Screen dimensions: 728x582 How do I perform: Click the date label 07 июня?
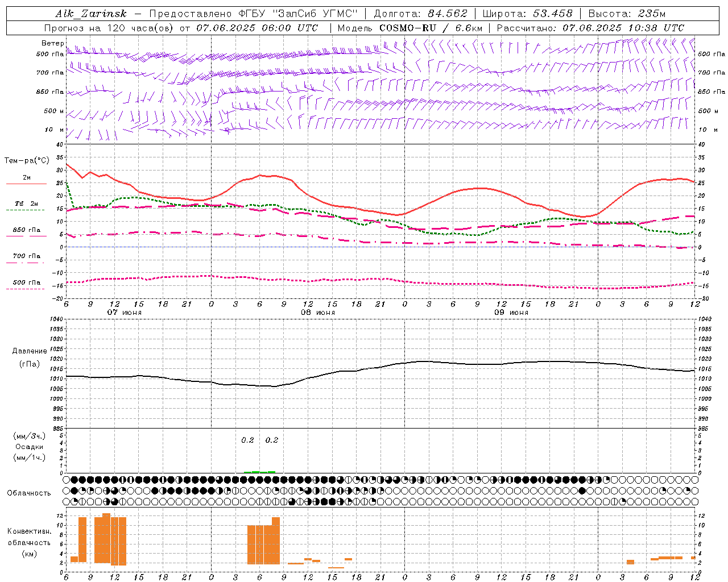pyautogui.click(x=125, y=313)
